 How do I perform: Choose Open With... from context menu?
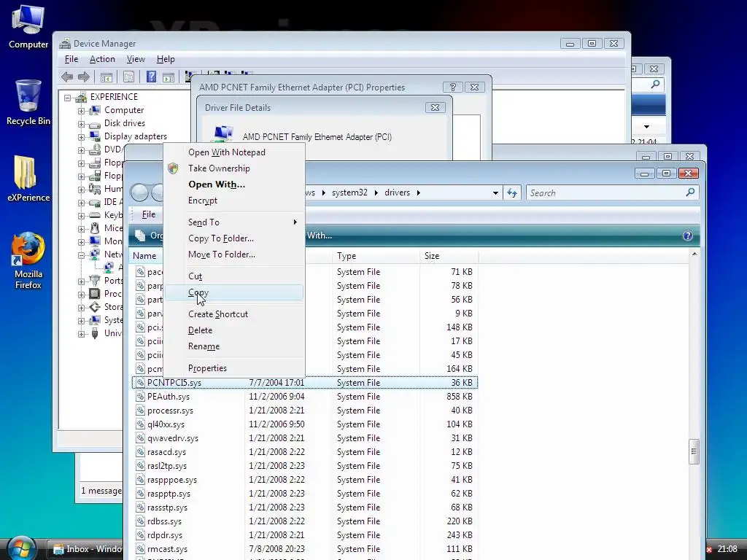(x=233, y=184)
